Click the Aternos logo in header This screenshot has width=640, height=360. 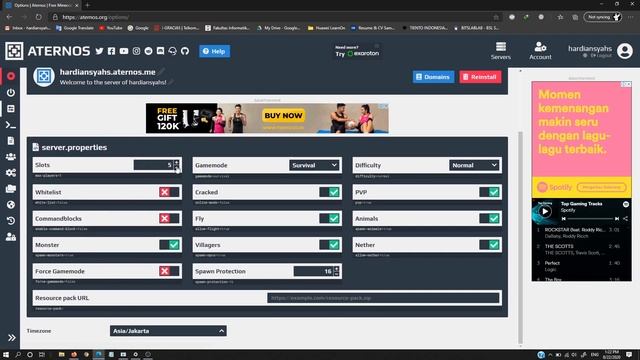(x=48, y=51)
